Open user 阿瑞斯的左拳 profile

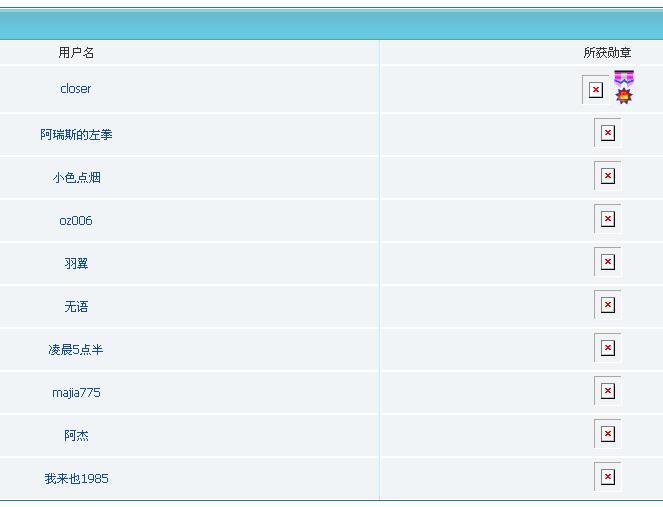coord(76,134)
